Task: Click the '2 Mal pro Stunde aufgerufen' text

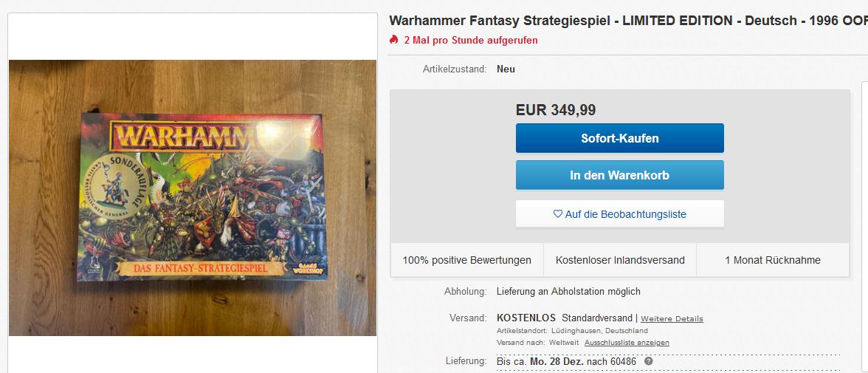Action: (x=471, y=40)
